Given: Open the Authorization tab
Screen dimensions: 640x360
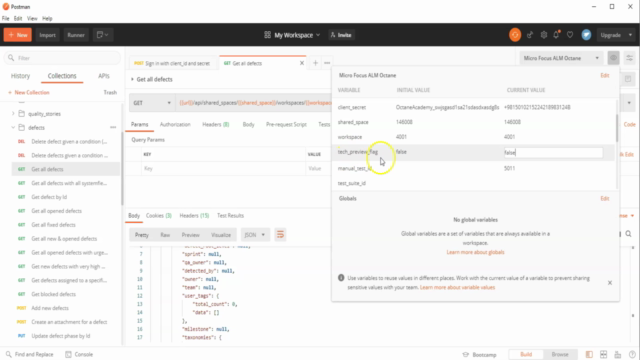Looking at the screenshot, I should click(x=175, y=124).
